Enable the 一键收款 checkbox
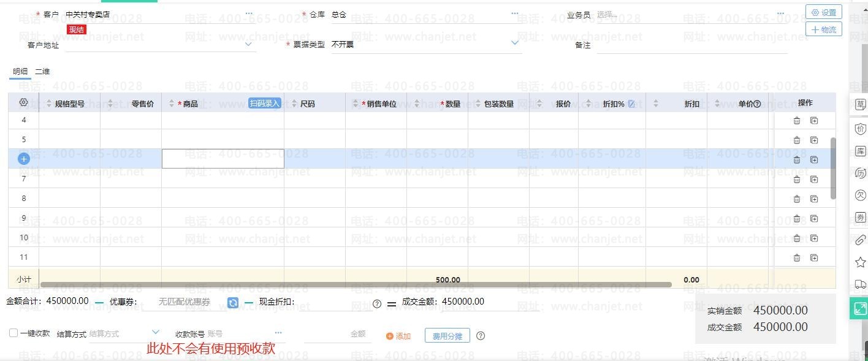This screenshot has height=361, width=868. pyautogui.click(x=13, y=333)
